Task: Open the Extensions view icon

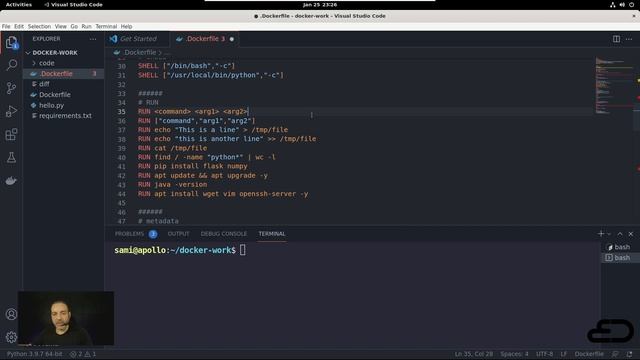Action: (11, 134)
